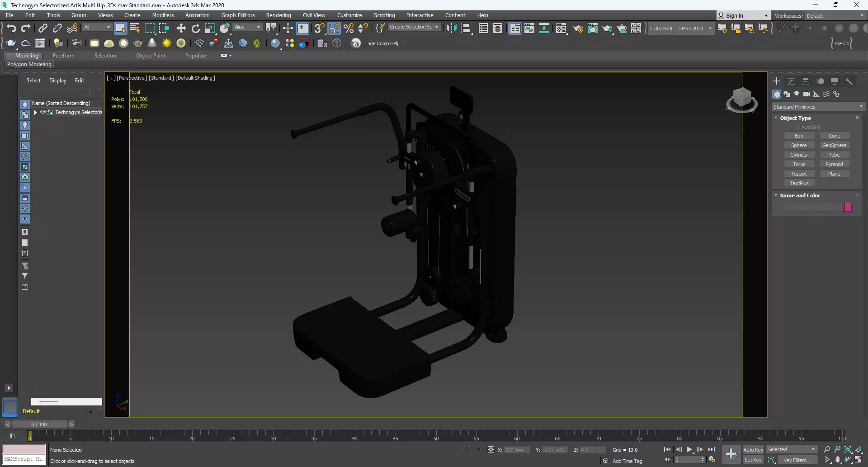868x467 pixels.
Task: Click the object name input field
Action: [812, 207]
